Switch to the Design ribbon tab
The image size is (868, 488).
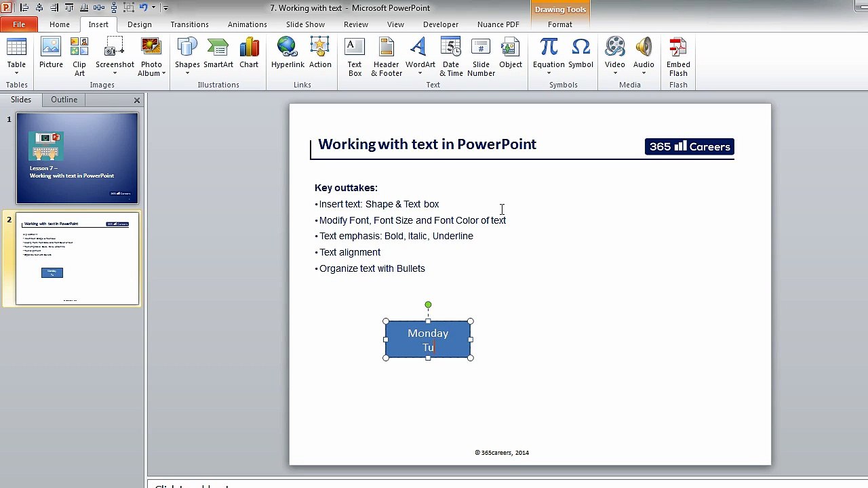tap(140, 24)
